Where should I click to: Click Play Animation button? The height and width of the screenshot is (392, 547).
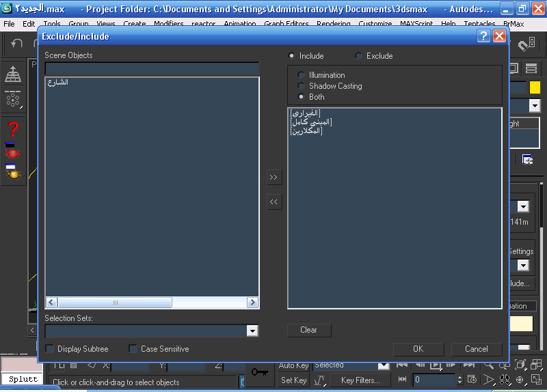tap(436, 365)
